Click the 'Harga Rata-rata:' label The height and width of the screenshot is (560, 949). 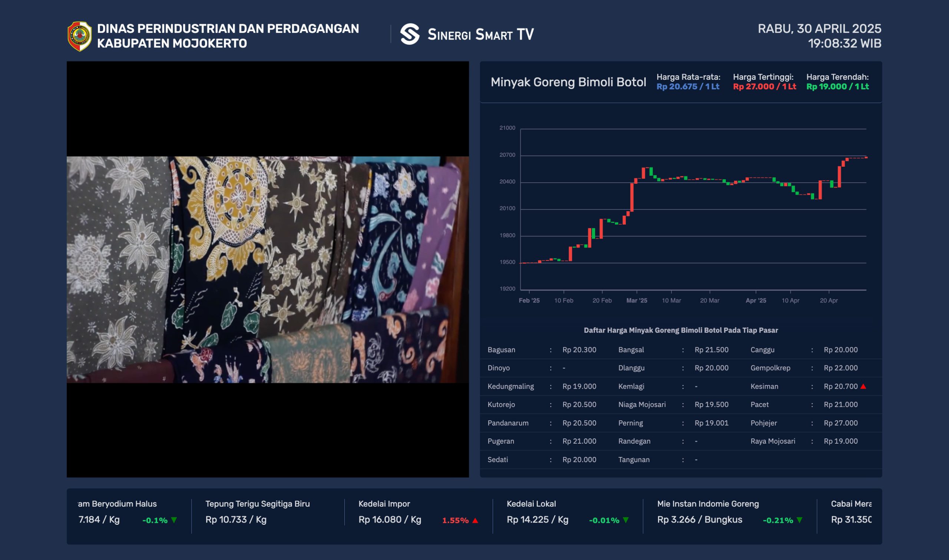pyautogui.click(x=688, y=77)
